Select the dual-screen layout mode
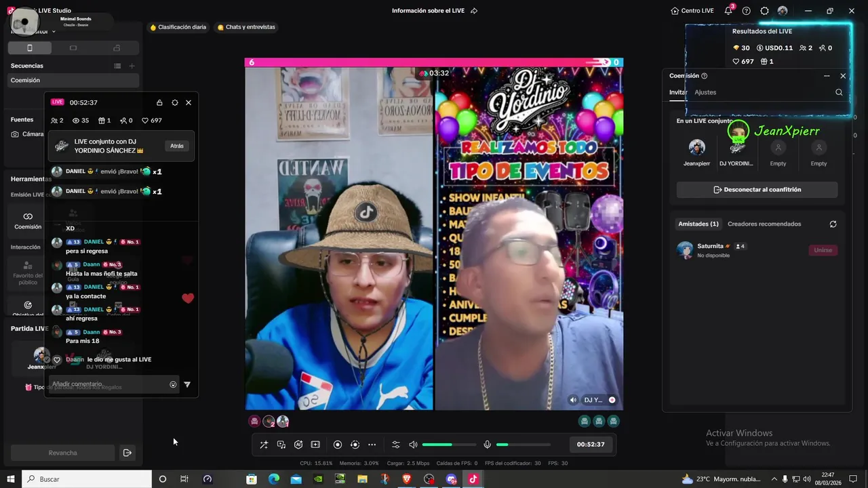Image resolution: width=868 pixels, height=488 pixels. [117, 48]
